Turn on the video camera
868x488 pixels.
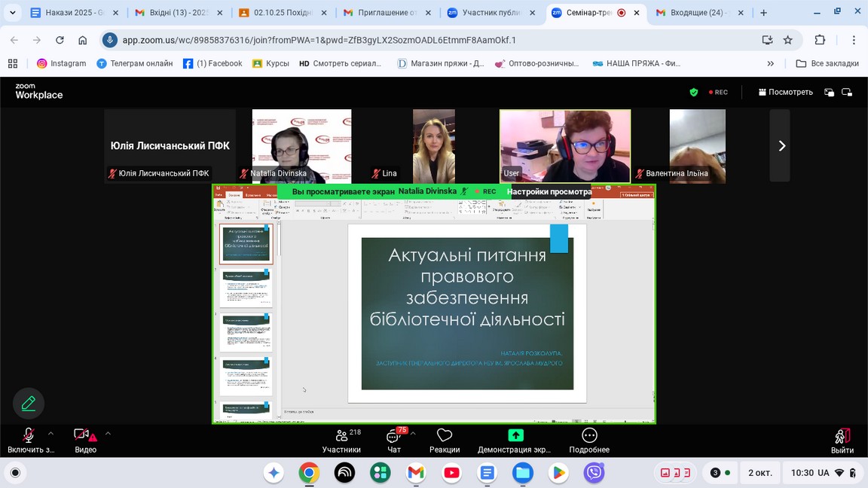pyautogui.click(x=84, y=441)
